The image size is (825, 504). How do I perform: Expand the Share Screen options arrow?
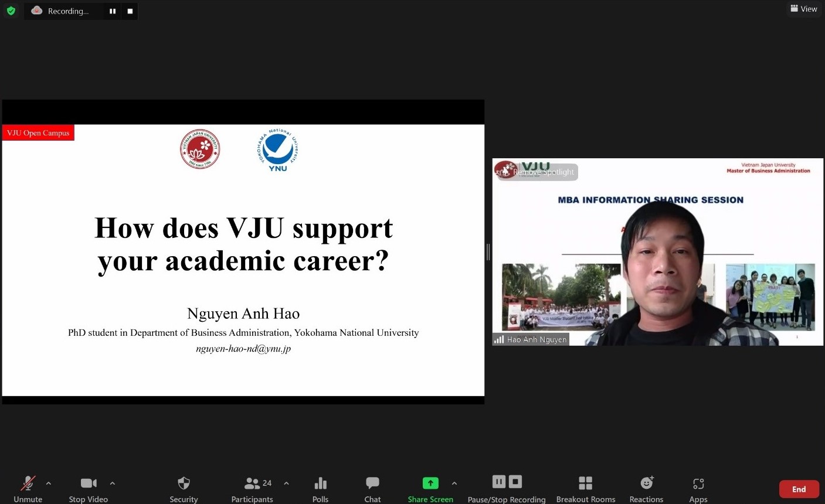[x=454, y=483]
